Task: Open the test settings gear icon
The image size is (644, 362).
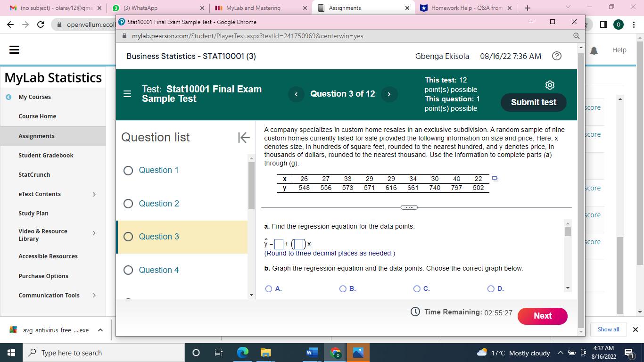Action: point(549,85)
